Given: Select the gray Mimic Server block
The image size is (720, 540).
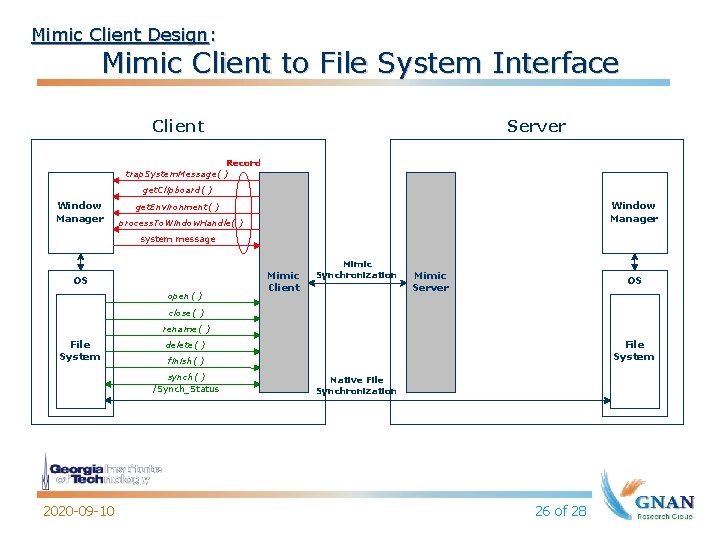Looking at the screenshot, I should click(x=431, y=282).
